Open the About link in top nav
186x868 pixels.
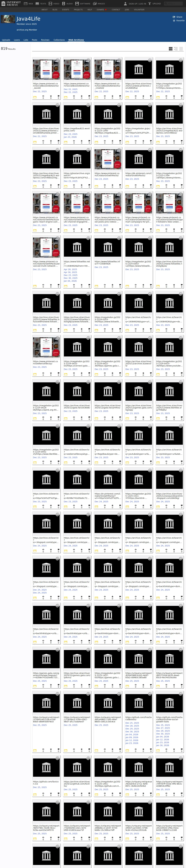pos(45,10)
